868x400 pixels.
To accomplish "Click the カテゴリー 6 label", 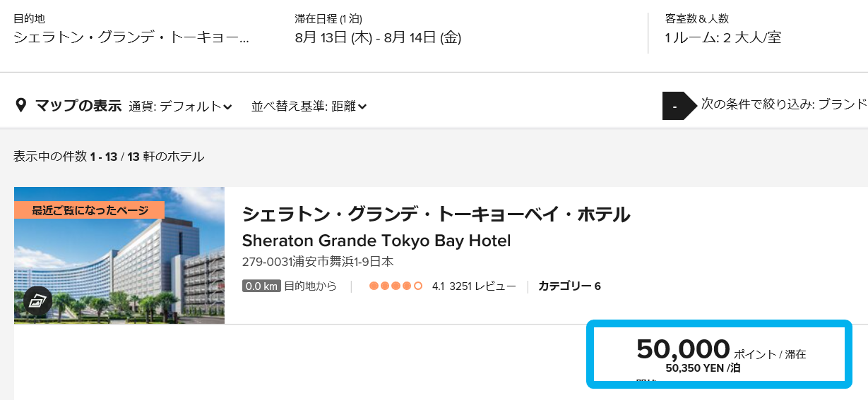I will (x=569, y=286).
